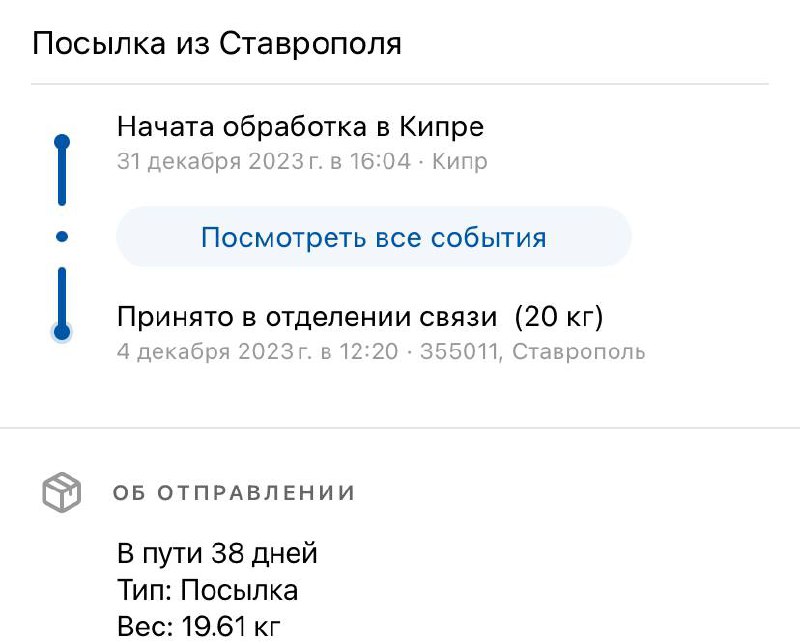Select the "В пути 38 дней" line
The height and width of the screenshot is (643, 800).
217,553
